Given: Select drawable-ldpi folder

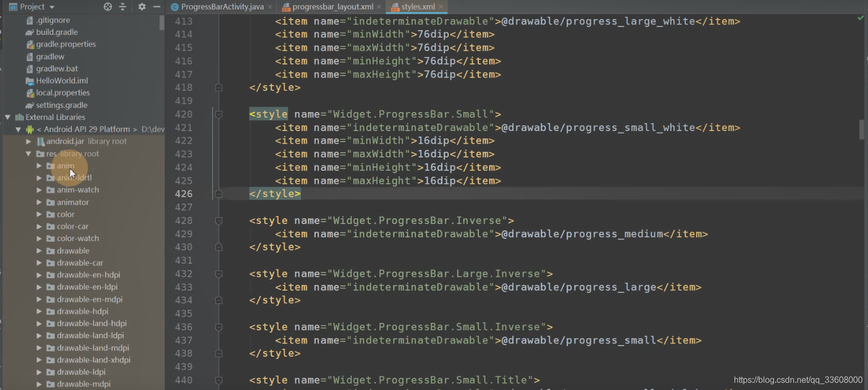Looking at the screenshot, I should (81, 373).
